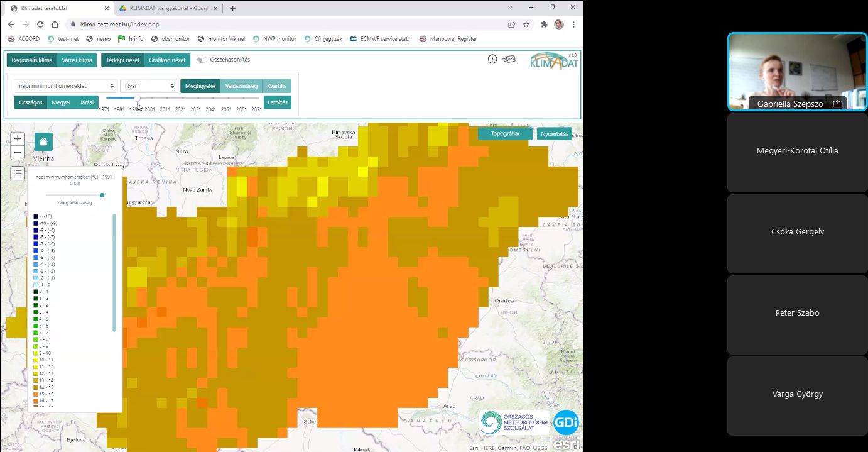
Task: Click the browser forward arrow
Action: tap(26, 25)
